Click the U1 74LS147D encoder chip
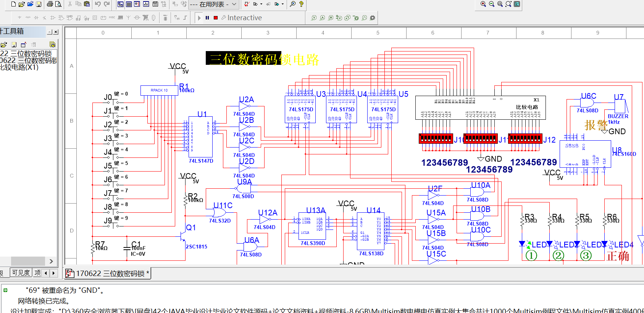Viewport: 644px width, 313px height. (x=201, y=136)
